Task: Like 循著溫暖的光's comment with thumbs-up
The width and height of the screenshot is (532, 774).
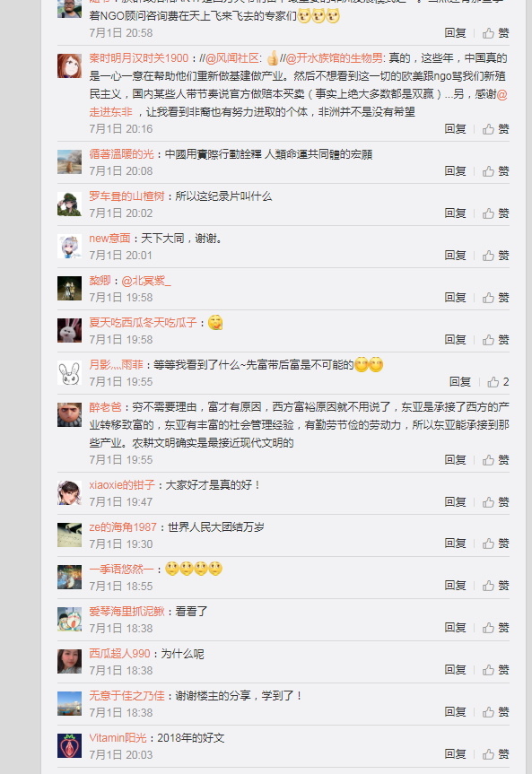Action: 495,170
